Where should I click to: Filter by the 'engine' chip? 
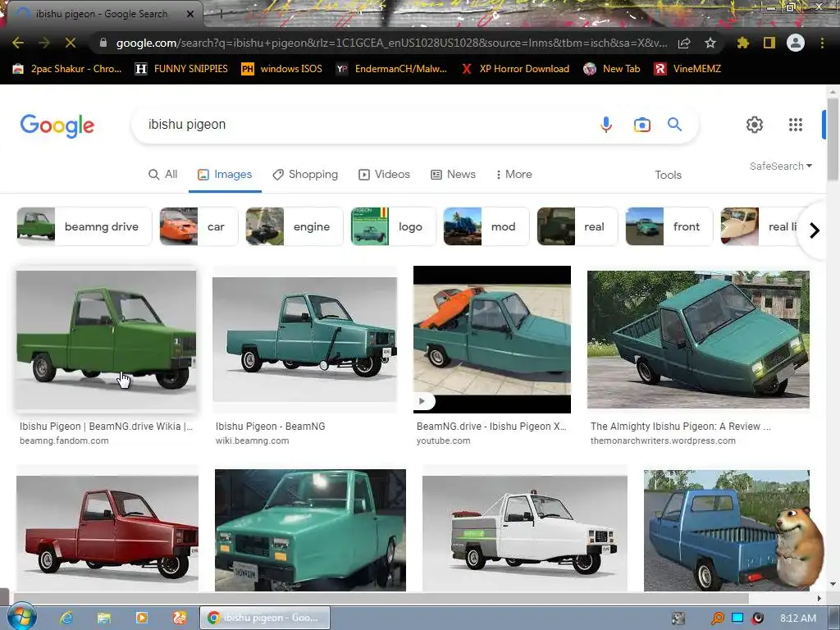[294, 226]
